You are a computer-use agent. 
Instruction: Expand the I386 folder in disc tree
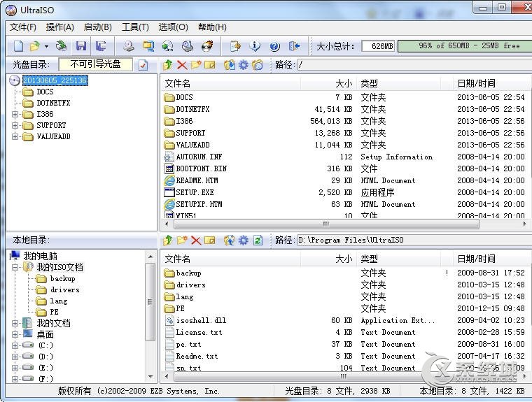tap(15, 114)
